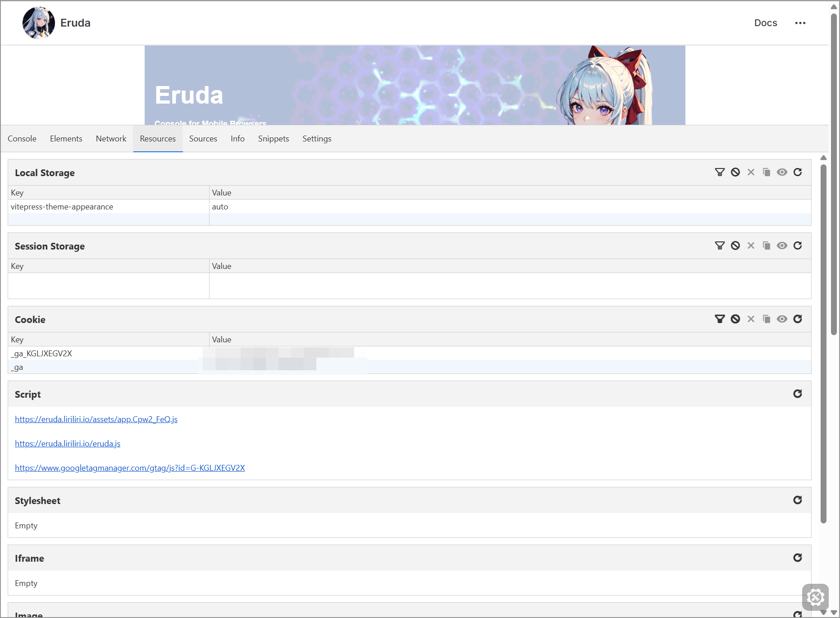This screenshot has width=840, height=618.
Task: Toggle Session Storage eye icon
Action: [x=782, y=245]
